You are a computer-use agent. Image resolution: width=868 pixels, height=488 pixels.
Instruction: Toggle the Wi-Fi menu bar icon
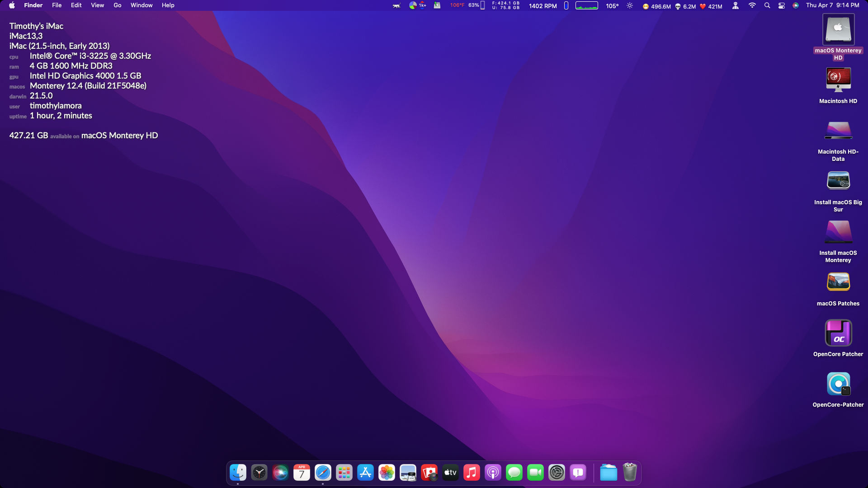[752, 5]
